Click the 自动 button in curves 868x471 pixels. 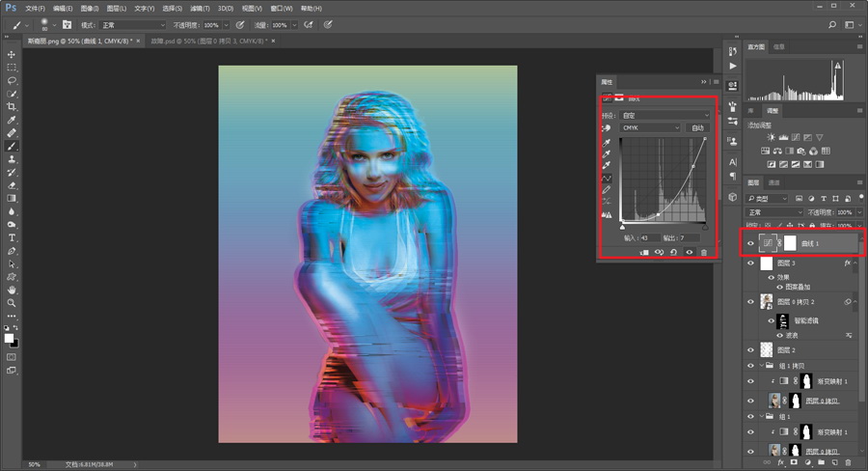coord(697,127)
